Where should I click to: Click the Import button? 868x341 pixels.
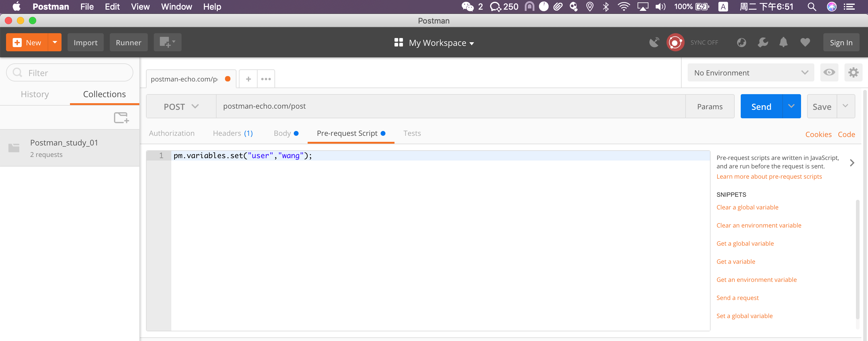86,43
